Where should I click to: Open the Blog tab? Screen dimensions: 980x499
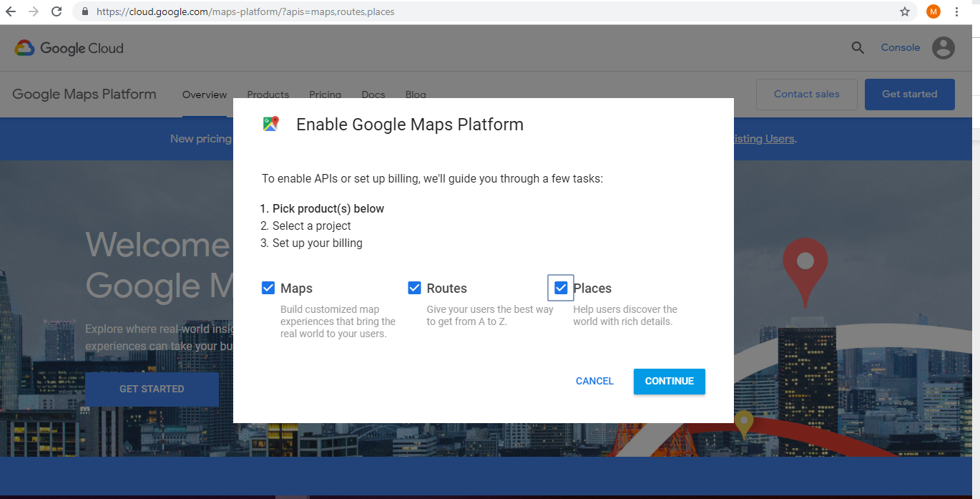coord(416,95)
